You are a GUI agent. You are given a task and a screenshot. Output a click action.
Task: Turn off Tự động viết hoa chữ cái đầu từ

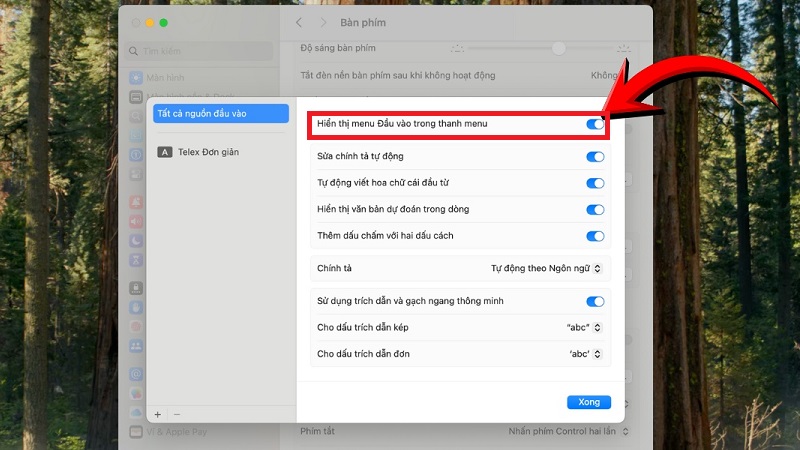pyautogui.click(x=595, y=183)
